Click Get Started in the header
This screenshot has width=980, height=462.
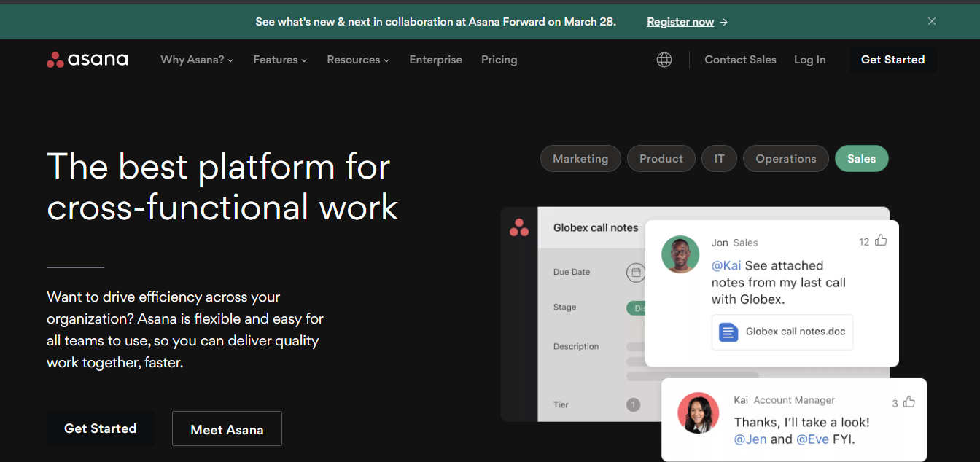point(892,60)
